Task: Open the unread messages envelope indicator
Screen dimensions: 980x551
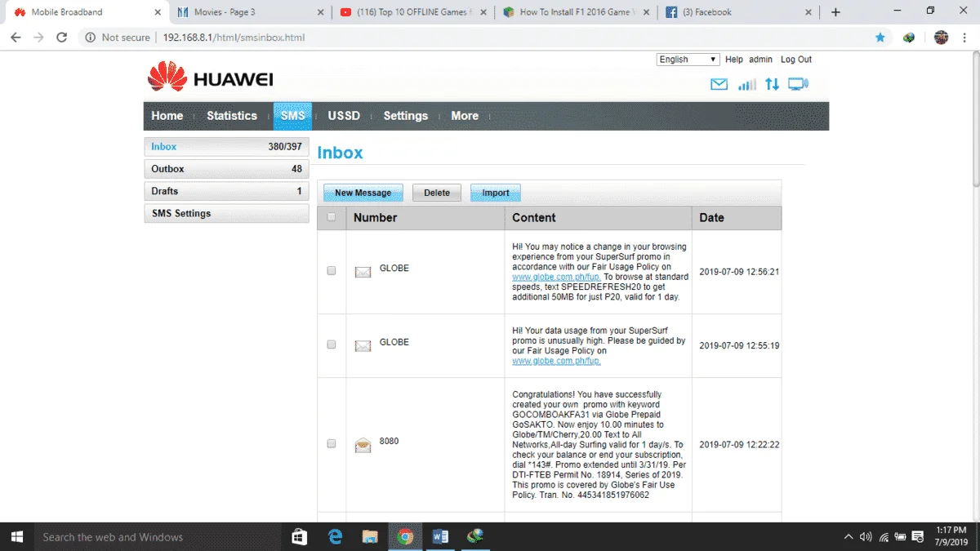Action: click(x=719, y=85)
